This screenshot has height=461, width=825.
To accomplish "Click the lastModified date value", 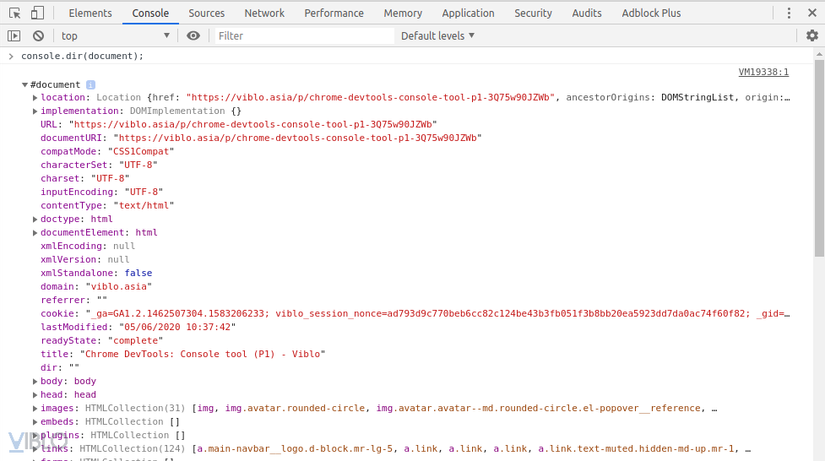I will click(x=177, y=327).
